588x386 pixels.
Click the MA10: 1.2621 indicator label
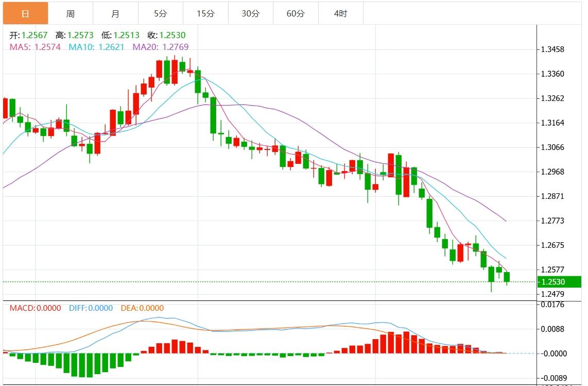(96, 47)
